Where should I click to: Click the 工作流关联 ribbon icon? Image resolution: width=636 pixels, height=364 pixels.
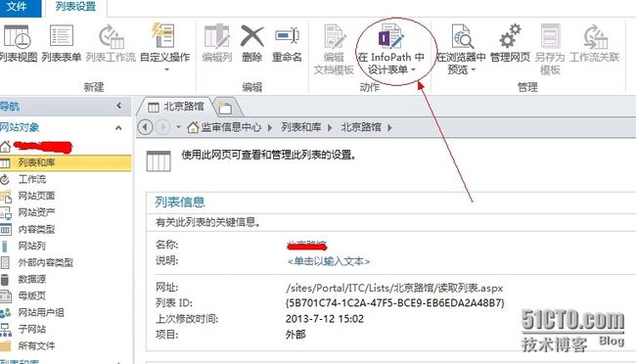[595, 36]
